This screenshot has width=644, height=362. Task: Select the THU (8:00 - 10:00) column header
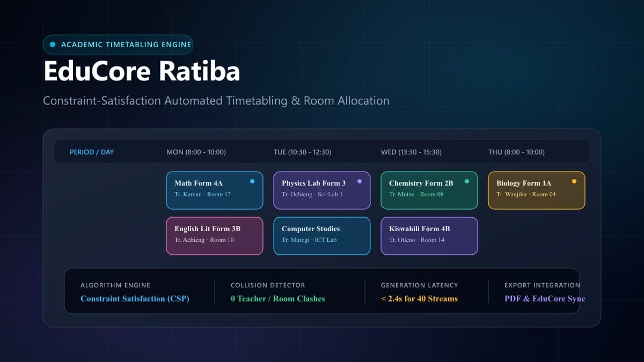click(516, 152)
